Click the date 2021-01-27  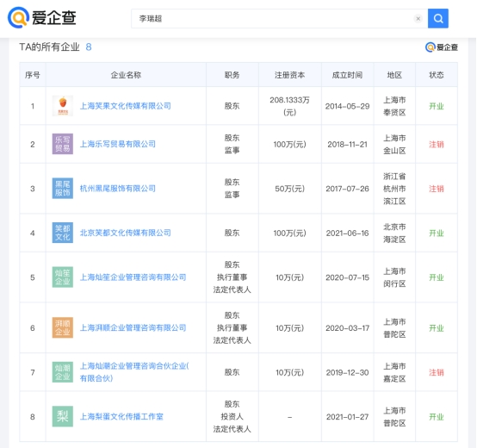coord(347,417)
